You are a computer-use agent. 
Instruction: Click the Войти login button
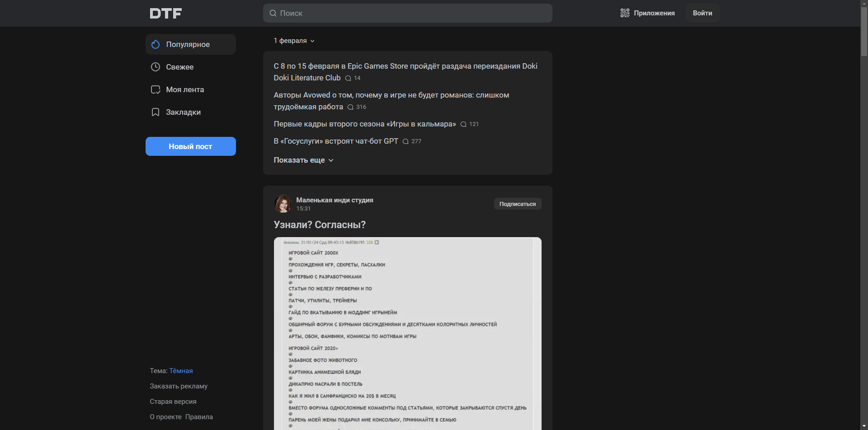tap(702, 13)
